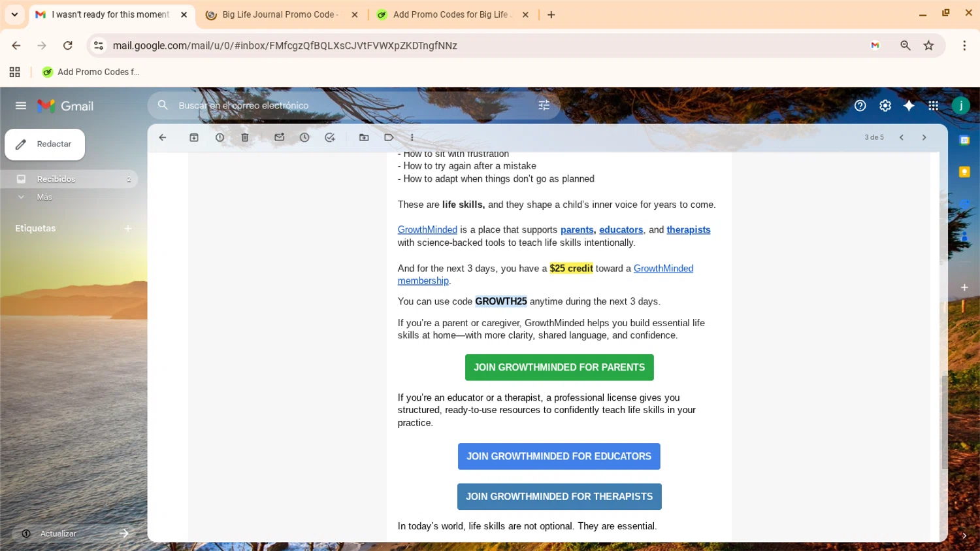Show search options filter icon
The width and height of the screenshot is (980, 551).
pos(544,105)
